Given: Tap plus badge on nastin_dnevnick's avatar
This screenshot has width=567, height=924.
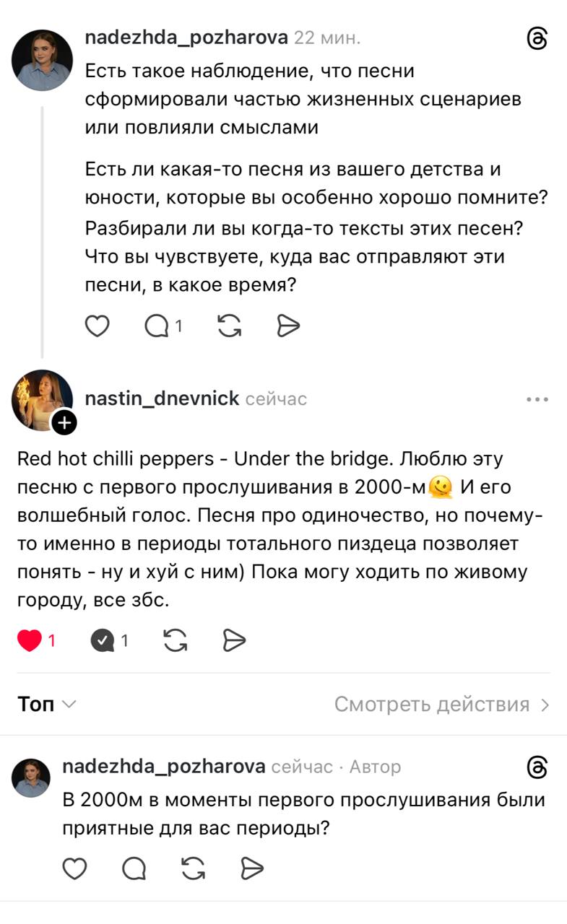Looking at the screenshot, I should point(64,423).
